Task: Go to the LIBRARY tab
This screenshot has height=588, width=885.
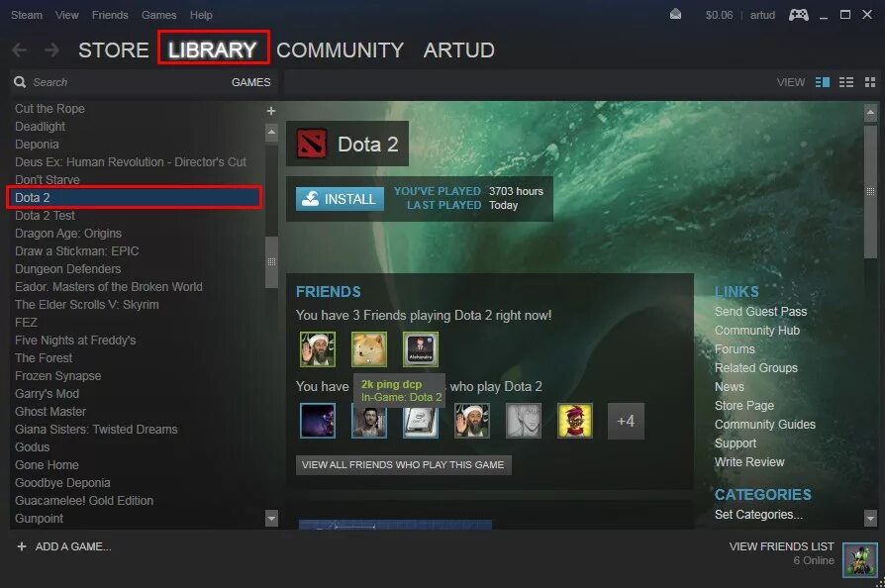Action: pos(212,50)
